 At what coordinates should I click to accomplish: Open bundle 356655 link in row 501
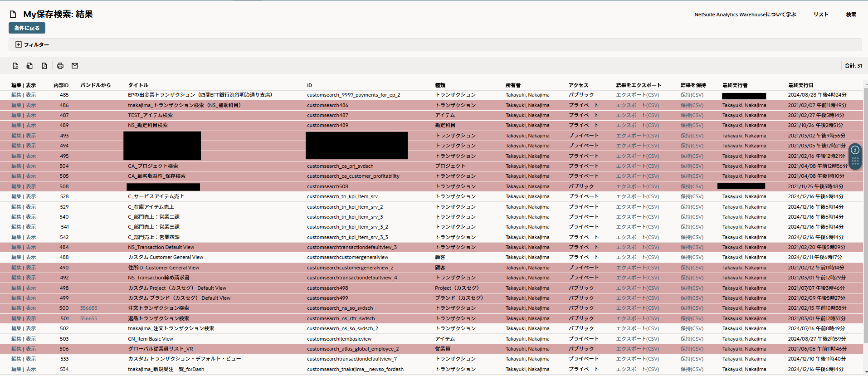88,318
